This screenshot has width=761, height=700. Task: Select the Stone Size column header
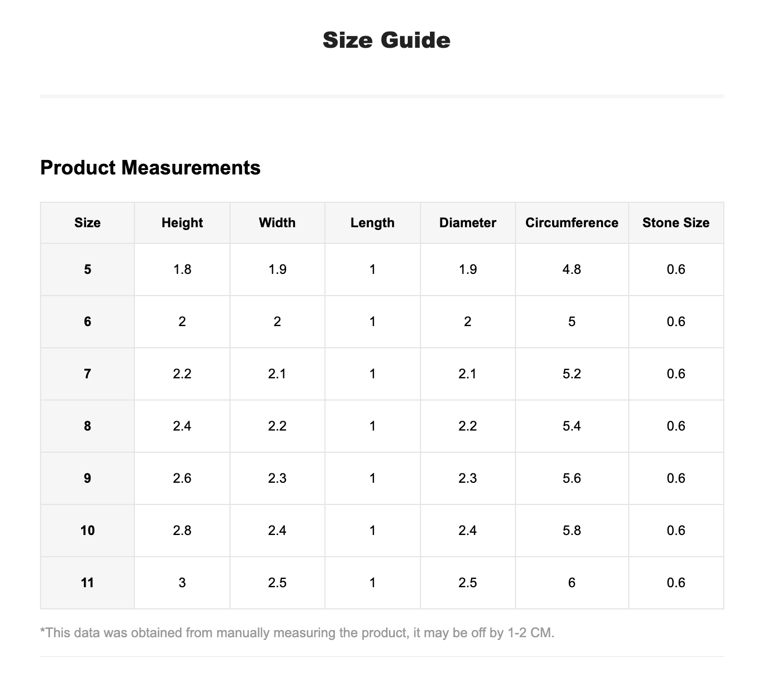click(676, 223)
